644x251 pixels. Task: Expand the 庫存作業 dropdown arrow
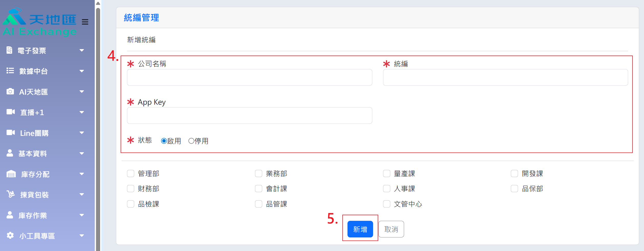pyautogui.click(x=82, y=215)
